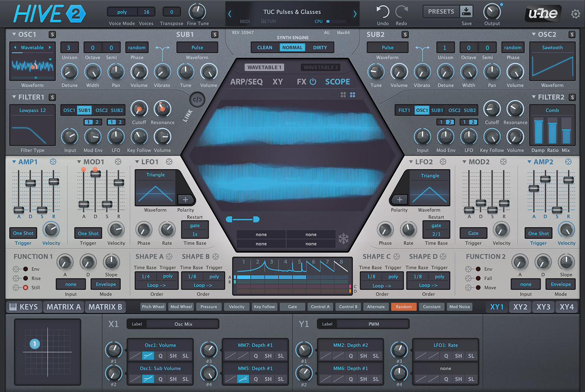Click the snowflake freeze icon in scope
Screen dimensions: 585x392
343,239
